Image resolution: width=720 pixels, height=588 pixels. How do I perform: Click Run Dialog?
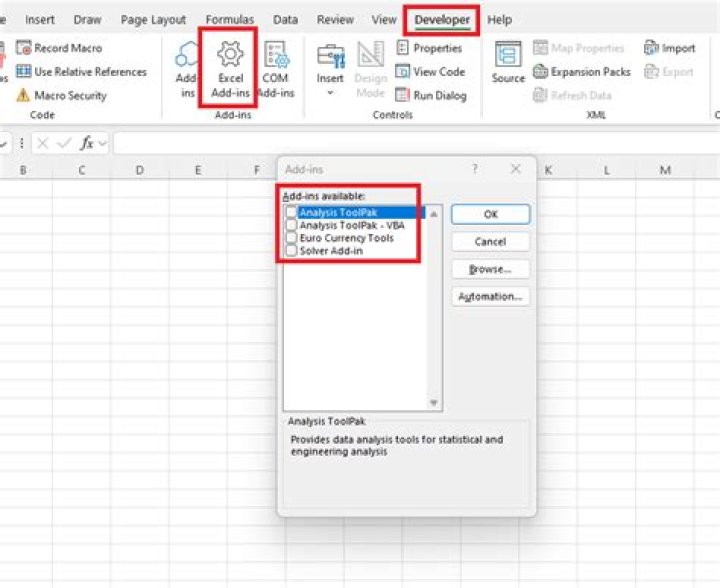tap(431, 95)
